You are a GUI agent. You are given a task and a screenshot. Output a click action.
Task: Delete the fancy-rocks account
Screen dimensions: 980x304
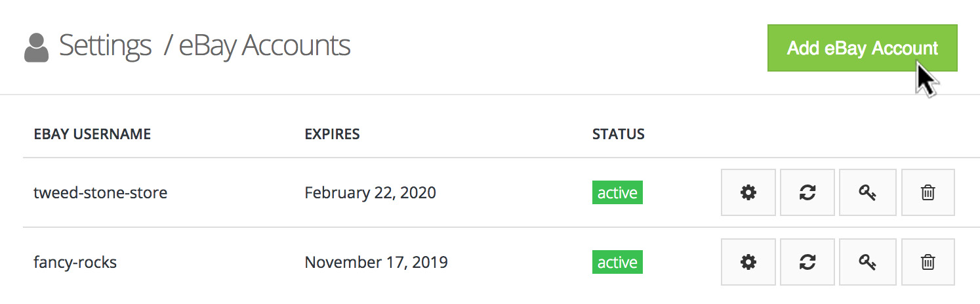[928, 262]
